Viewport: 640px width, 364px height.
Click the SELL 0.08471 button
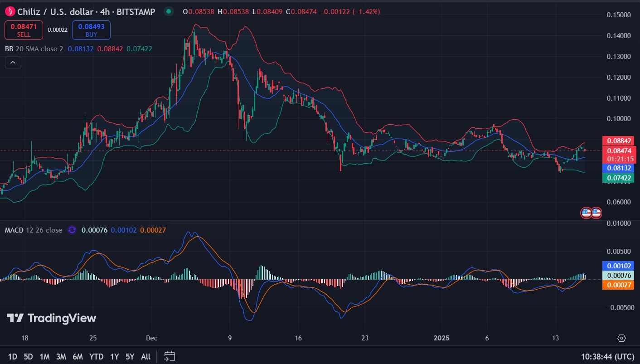coord(24,30)
